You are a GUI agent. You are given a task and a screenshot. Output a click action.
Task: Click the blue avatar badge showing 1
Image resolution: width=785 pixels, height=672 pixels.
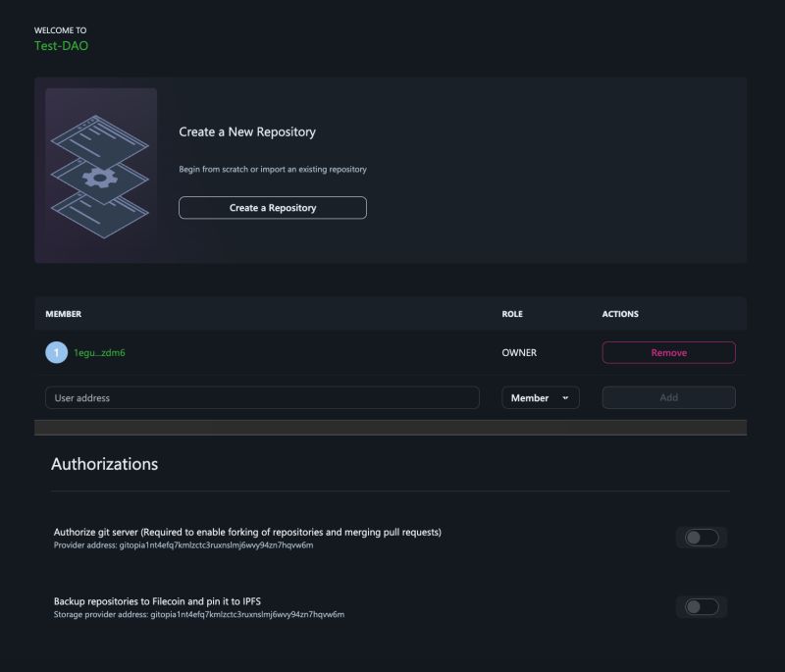click(x=56, y=352)
